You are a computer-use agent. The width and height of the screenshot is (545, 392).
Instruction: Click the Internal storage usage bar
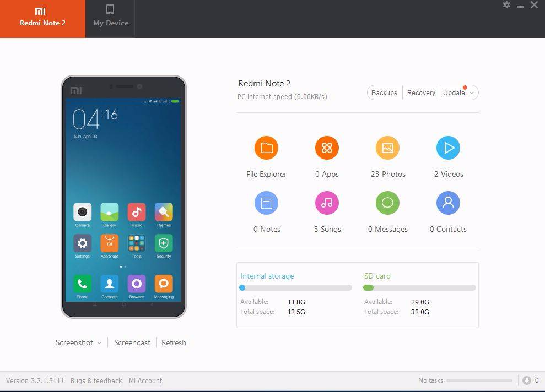point(296,287)
